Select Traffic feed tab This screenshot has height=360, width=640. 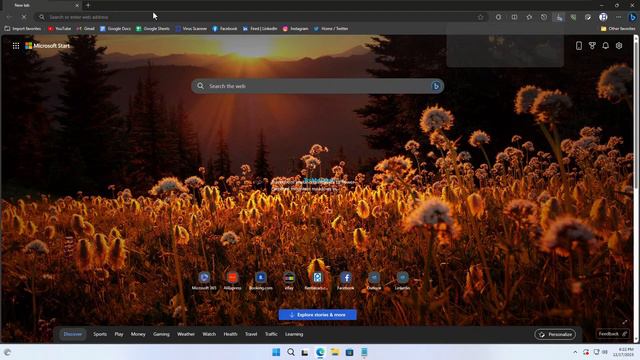click(x=271, y=334)
